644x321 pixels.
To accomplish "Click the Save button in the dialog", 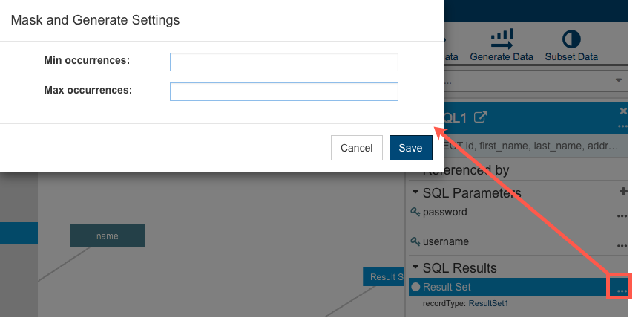I will coord(411,148).
